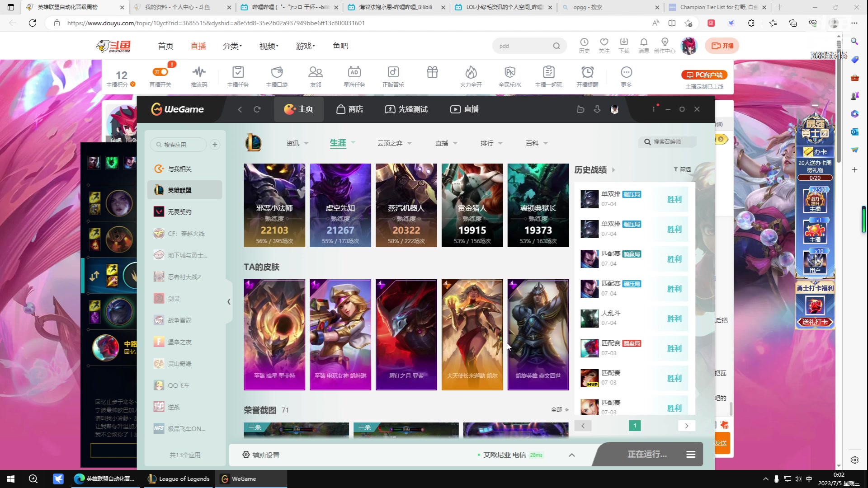Open the 邪恶小法师 champion card
The height and width of the screenshot is (488, 868).
point(274,205)
